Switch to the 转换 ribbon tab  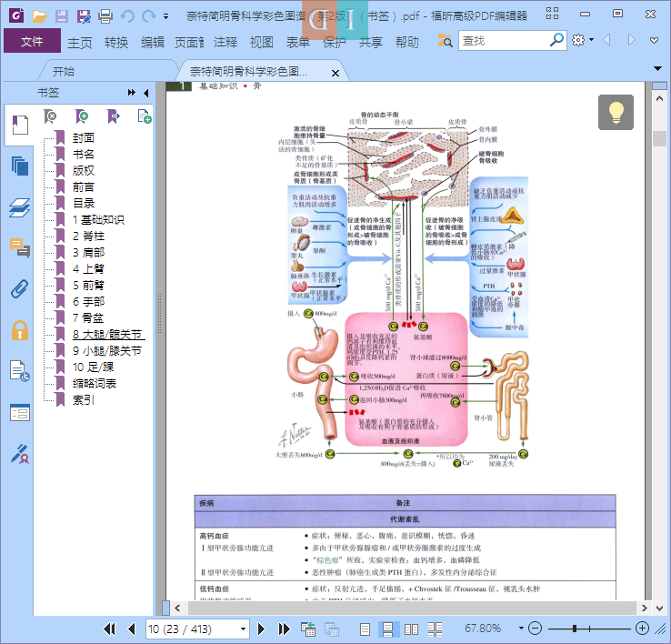(x=116, y=42)
